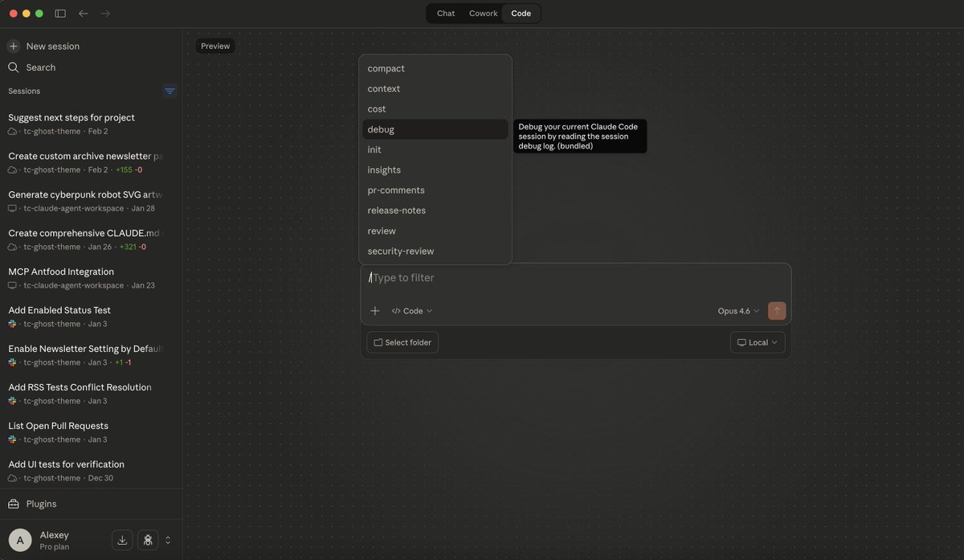Expand the account chevron next to Alexey
Image resolution: width=964 pixels, height=560 pixels.
pos(167,540)
